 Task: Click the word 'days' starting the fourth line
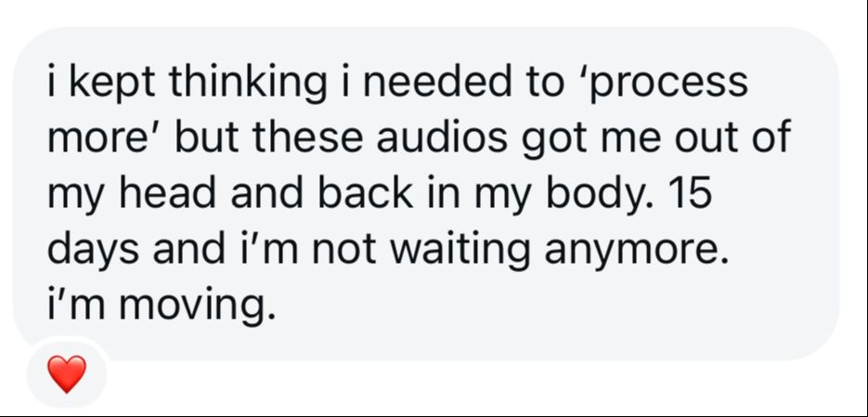[93, 251]
